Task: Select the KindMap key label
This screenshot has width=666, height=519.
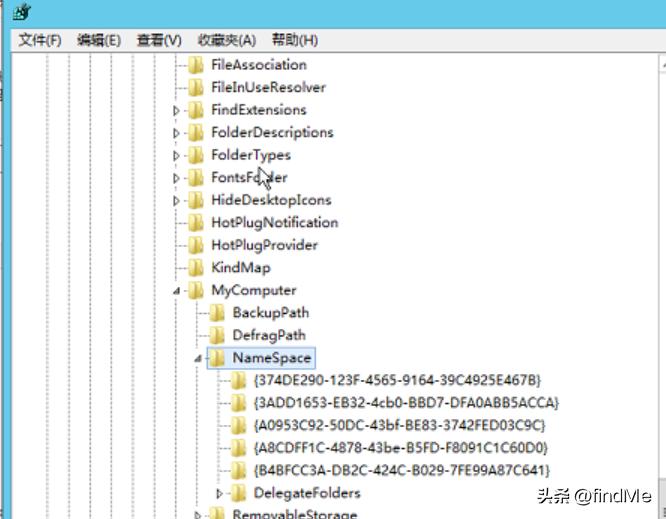Action: [241, 268]
